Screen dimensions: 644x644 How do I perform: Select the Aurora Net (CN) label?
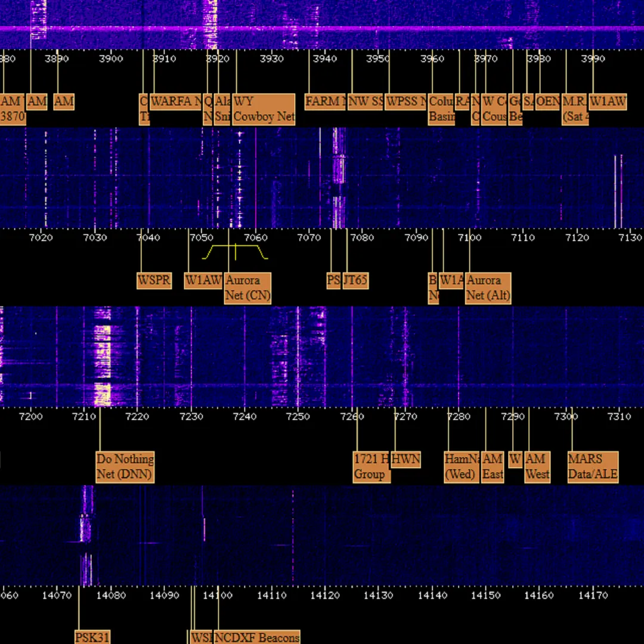click(x=247, y=289)
